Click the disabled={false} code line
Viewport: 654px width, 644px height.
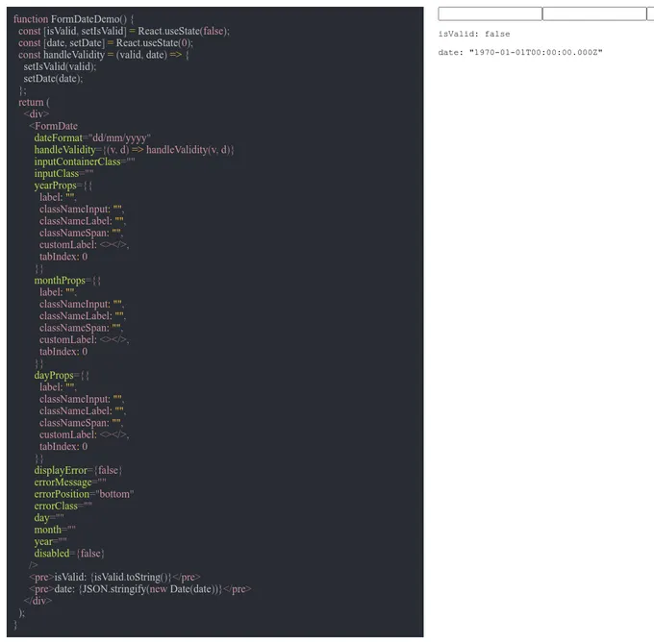tap(69, 554)
